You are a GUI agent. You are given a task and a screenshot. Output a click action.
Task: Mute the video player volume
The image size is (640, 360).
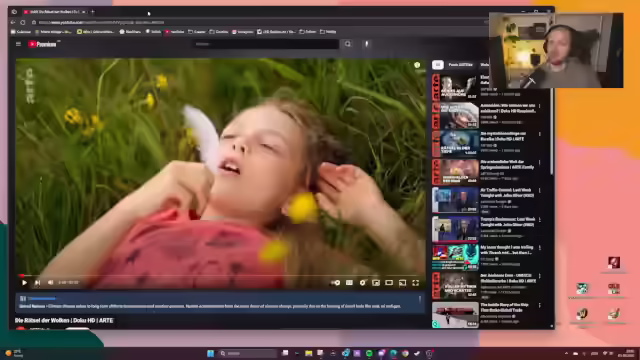coord(50,282)
